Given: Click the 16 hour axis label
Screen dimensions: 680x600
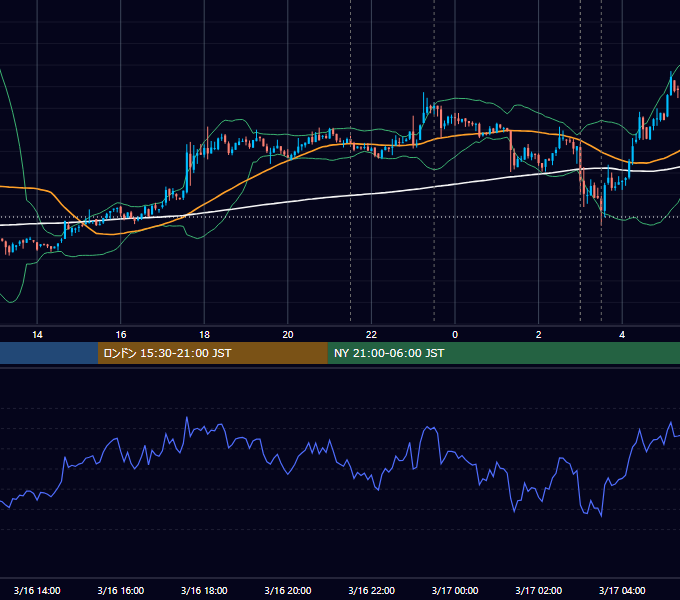Looking at the screenshot, I should point(121,335).
